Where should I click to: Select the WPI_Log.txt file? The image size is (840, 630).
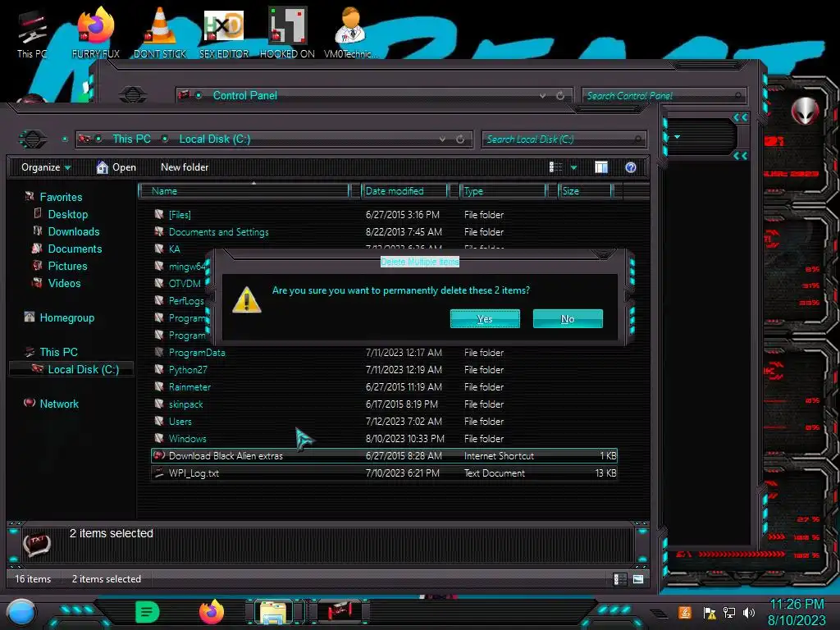pos(384,473)
